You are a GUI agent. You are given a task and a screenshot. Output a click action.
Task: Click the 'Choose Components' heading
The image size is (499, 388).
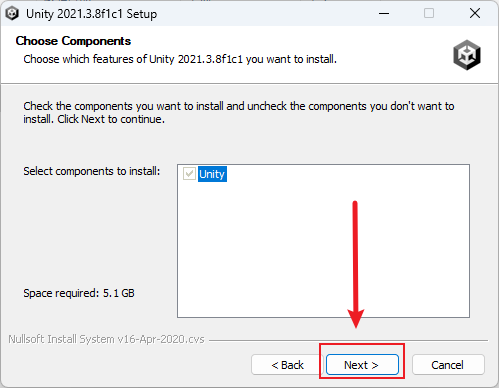click(73, 41)
